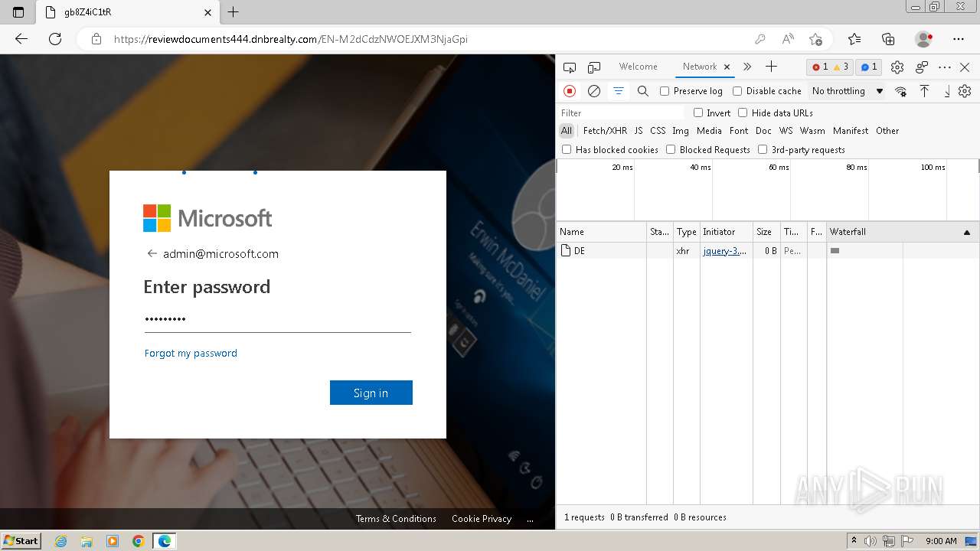980x551 pixels.
Task: Filter requests by CSS
Action: (658, 131)
